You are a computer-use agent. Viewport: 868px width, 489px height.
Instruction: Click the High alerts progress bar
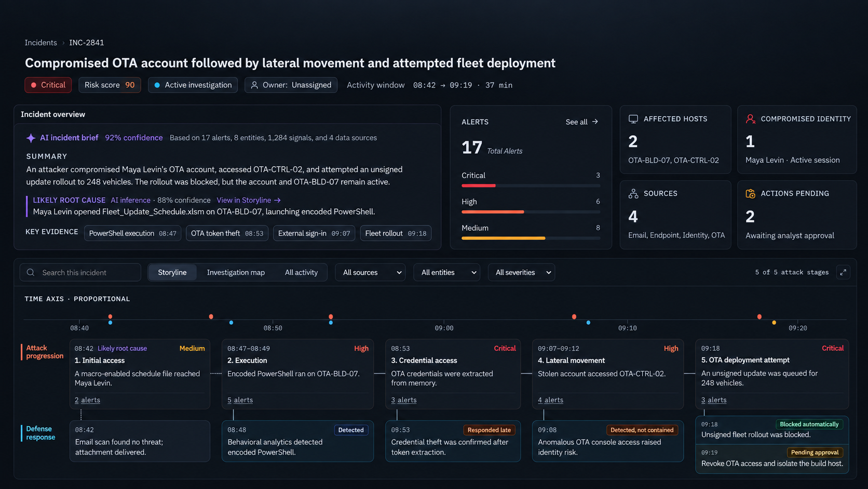531,212
